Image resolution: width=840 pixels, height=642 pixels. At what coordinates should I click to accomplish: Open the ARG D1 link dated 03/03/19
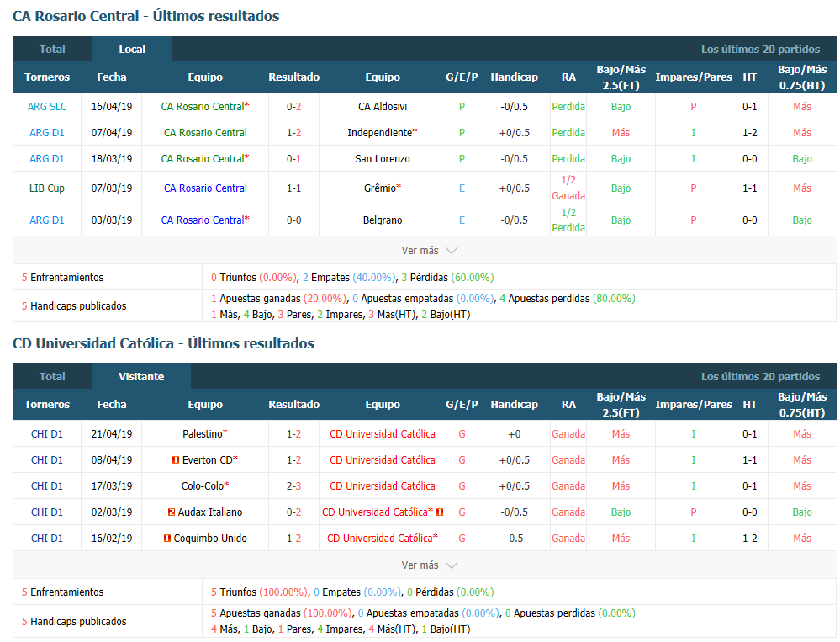point(47,220)
